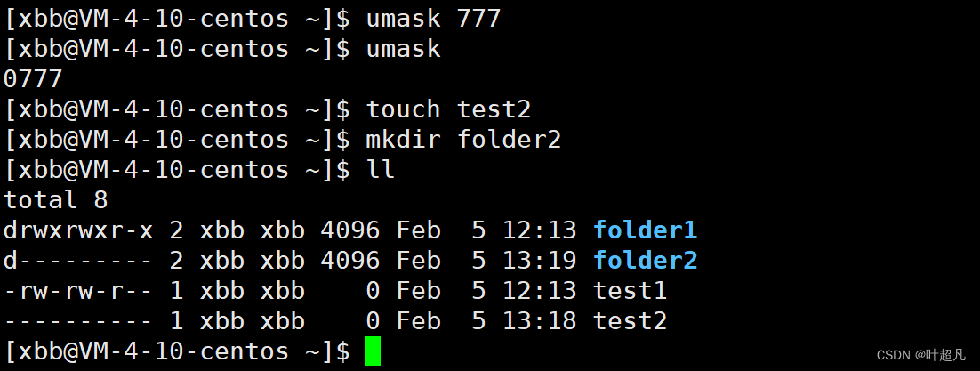The height and width of the screenshot is (371, 980).
Task: Click the drwxrwxr-x permissions string
Action: point(78,230)
